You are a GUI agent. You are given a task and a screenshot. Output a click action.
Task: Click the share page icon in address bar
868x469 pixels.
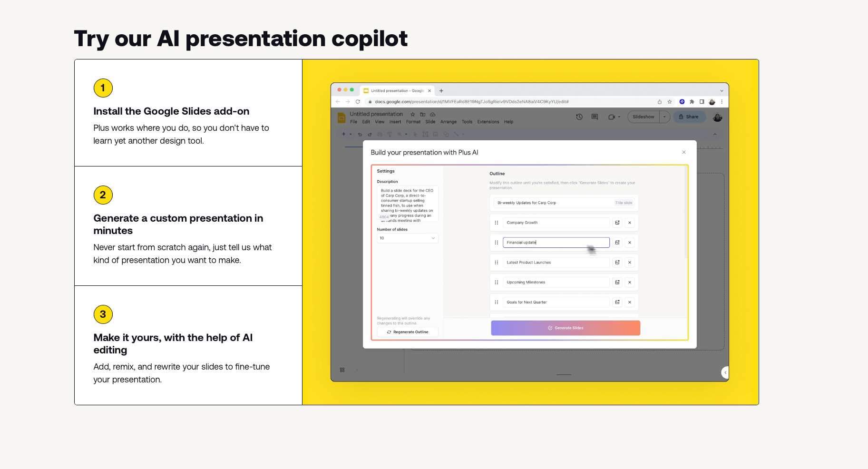tap(660, 102)
